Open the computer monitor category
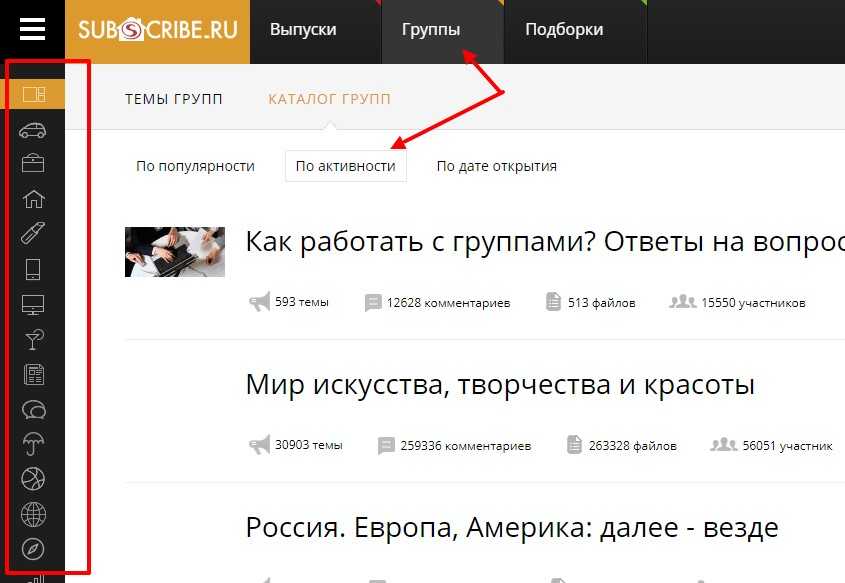This screenshot has width=845, height=583. 33,305
